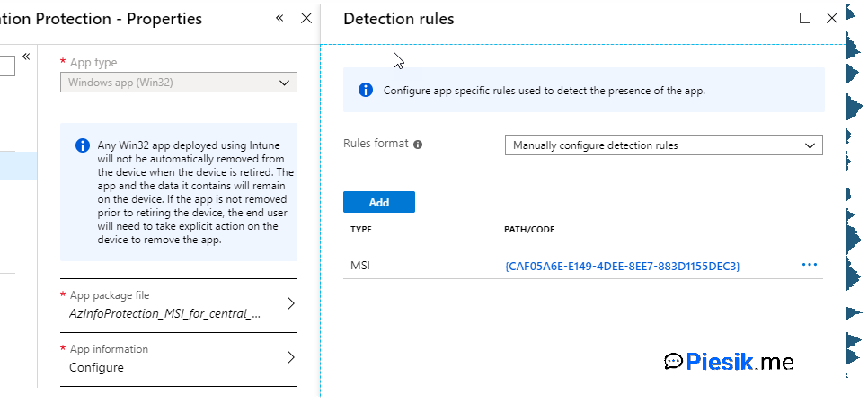Select the MSI type cell
Image resolution: width=868 pixels, height=412 pixels.
point(360,266)
